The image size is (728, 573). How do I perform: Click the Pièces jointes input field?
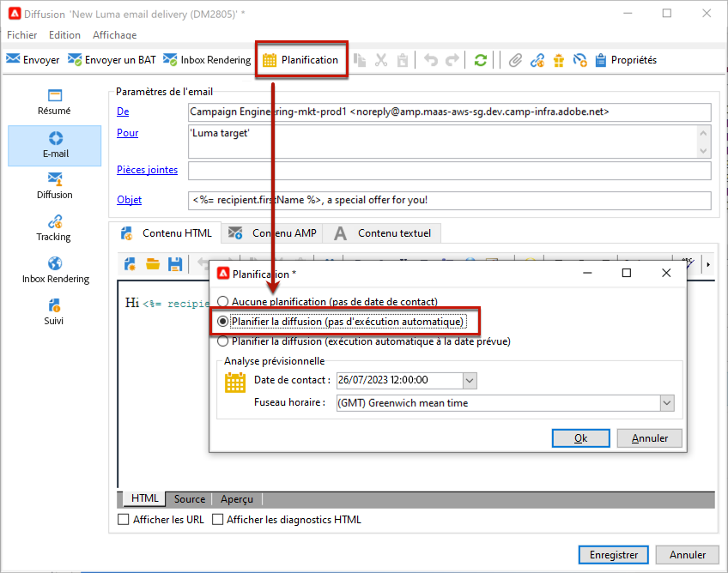pos(450,171)
